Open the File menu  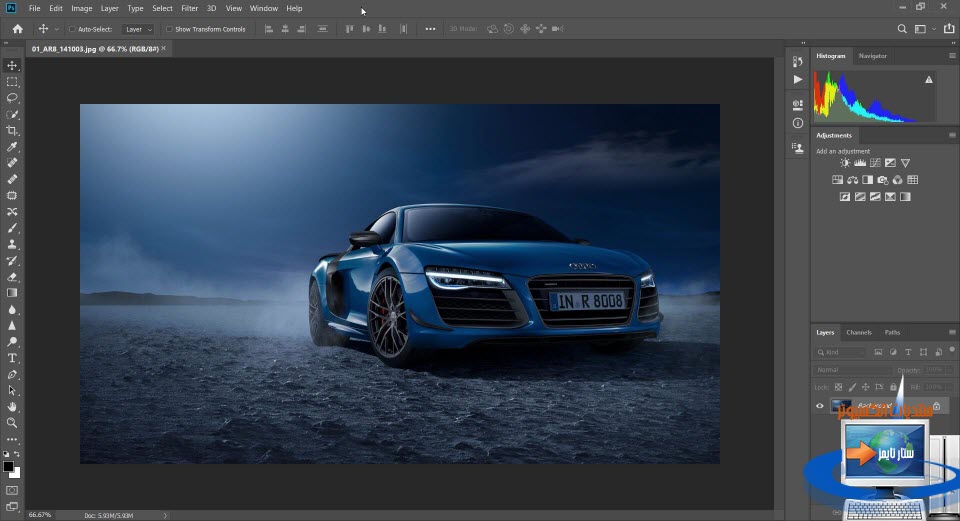34,9
